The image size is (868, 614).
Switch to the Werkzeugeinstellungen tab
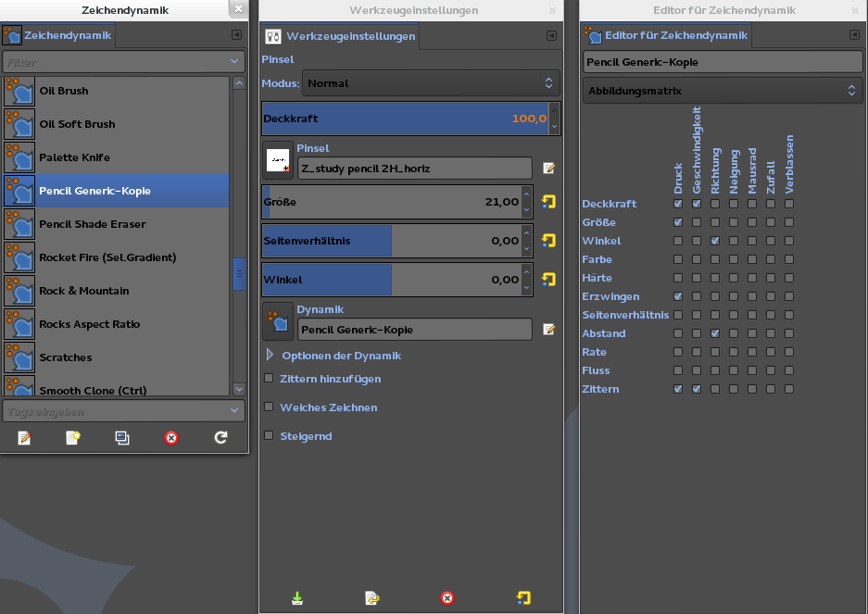[340, 36]
